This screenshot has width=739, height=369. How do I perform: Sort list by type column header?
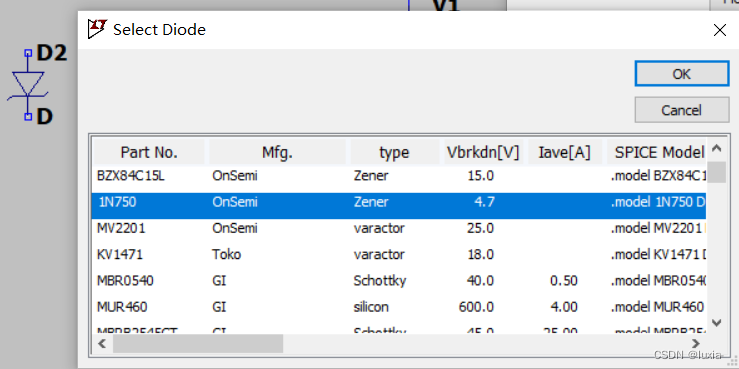[394, 152]
